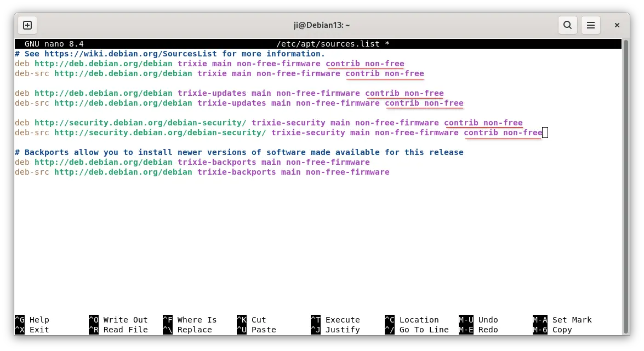Image resolution: width=644 pixels, height=351 pixels.
Task: Click the ^R Read File shortcut
Action: click(118, 330)
